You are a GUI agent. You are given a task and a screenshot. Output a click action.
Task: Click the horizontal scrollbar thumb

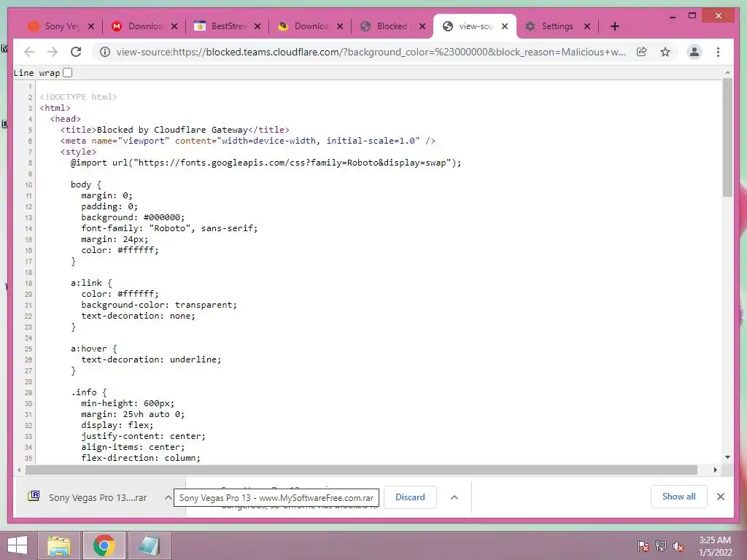pos(361,470)
